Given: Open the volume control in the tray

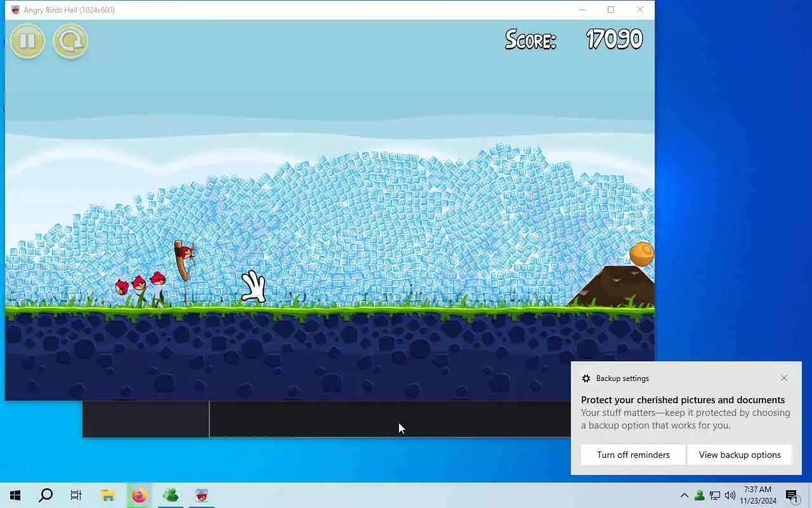Looking at the screenshot, I should (x=730, y=495).
